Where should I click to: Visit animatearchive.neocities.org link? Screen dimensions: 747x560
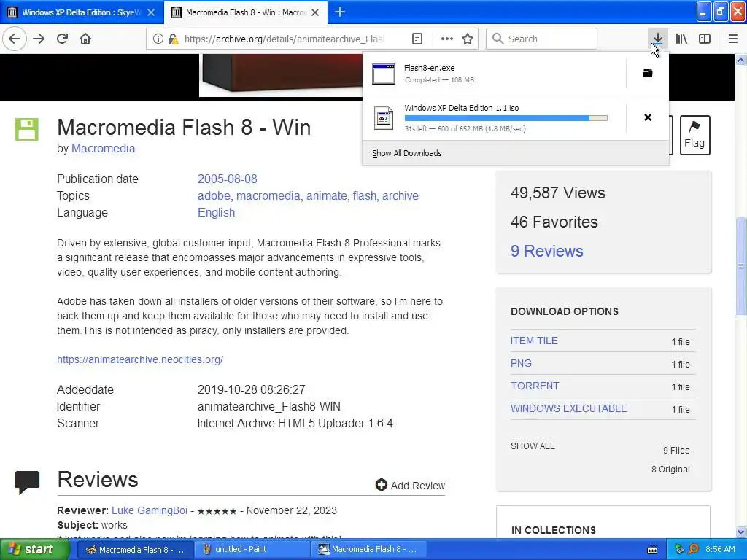tap(140, 359)
